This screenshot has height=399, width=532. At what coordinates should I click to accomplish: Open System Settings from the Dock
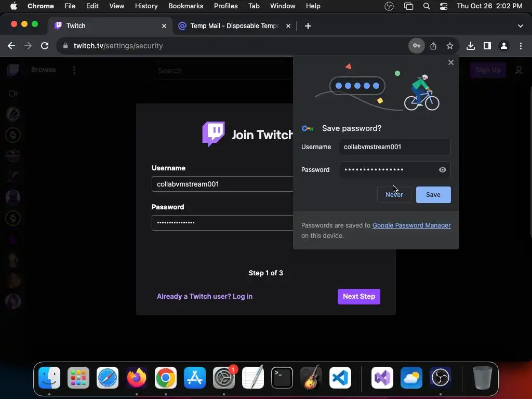click(224, 378)
